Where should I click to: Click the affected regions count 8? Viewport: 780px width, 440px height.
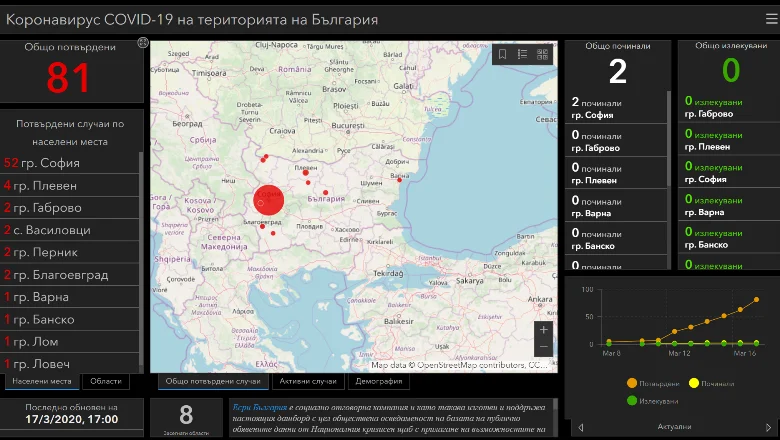coord(186,415)
